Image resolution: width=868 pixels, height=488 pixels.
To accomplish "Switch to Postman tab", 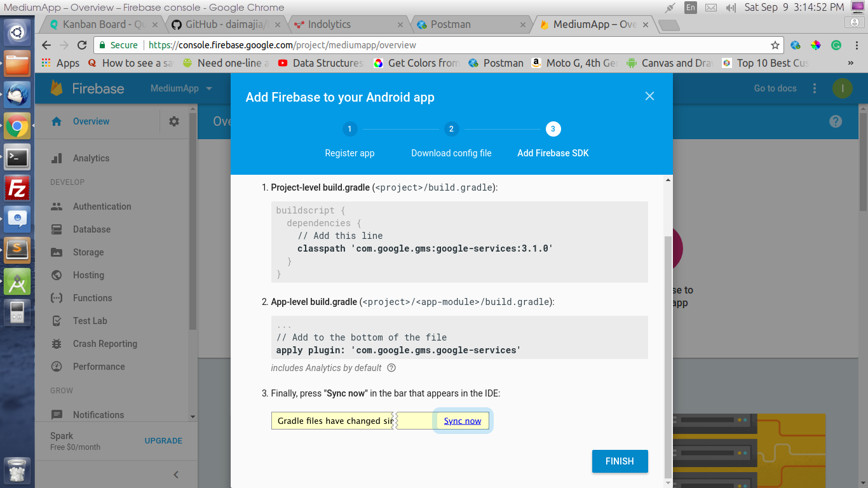I will (471, 24).
